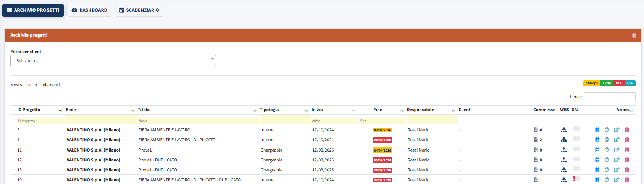644x184 pixels.
Task: Switch to the Dashboard tab
Action: coord(89,10)
